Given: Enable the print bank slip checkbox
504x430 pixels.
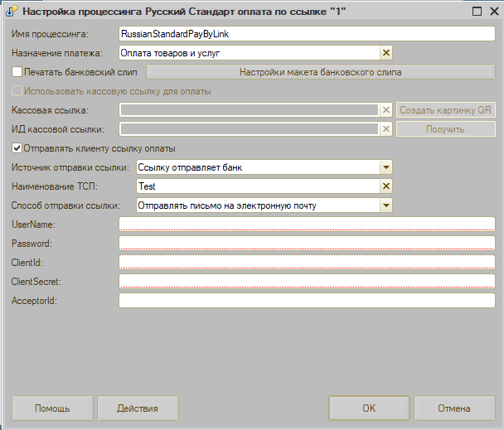Looking at the screenshot, I should tap(17, 72).
